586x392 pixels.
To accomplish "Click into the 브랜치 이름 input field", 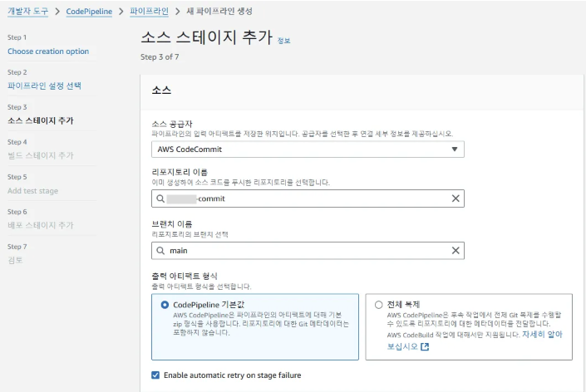I will pos(308,250).
